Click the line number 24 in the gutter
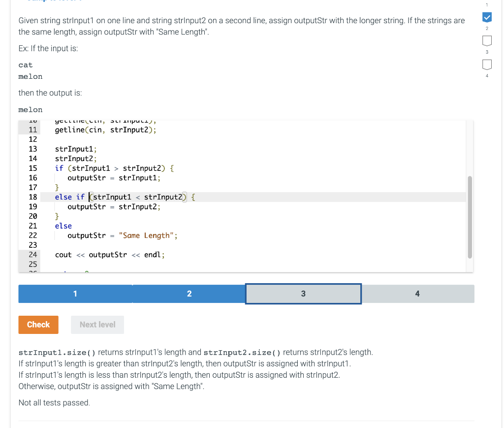504x428 pixels. point(32,255)
